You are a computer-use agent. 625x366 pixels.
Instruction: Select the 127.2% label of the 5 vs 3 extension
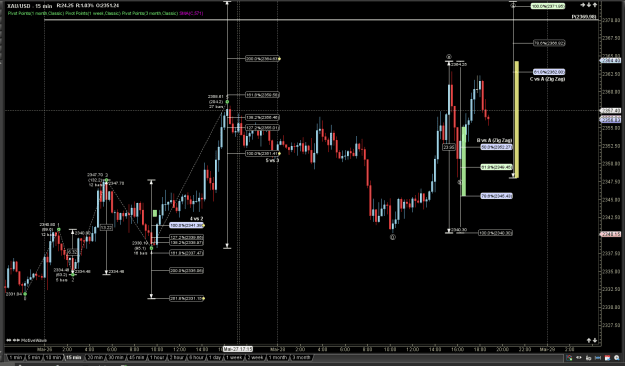262,128
